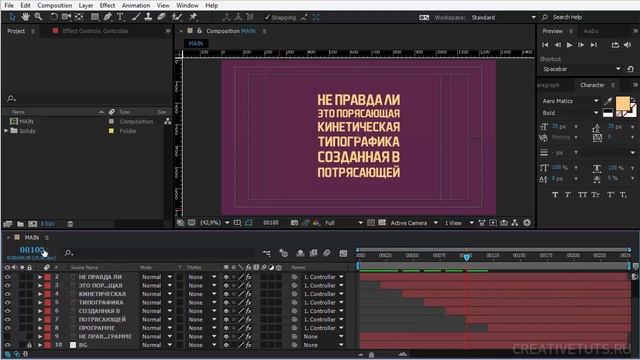Screen dimensions: 640x360
Task: Switch to the Audio tab
Action: [591, 31]
